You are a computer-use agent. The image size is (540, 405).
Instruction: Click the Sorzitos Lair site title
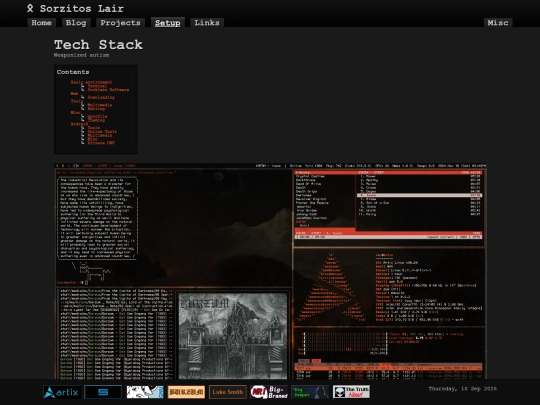[82, 8]
